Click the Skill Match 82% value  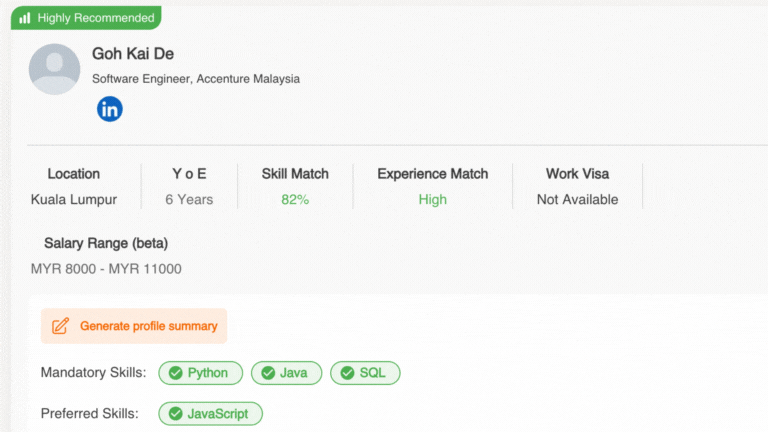[x=295, y=199]
